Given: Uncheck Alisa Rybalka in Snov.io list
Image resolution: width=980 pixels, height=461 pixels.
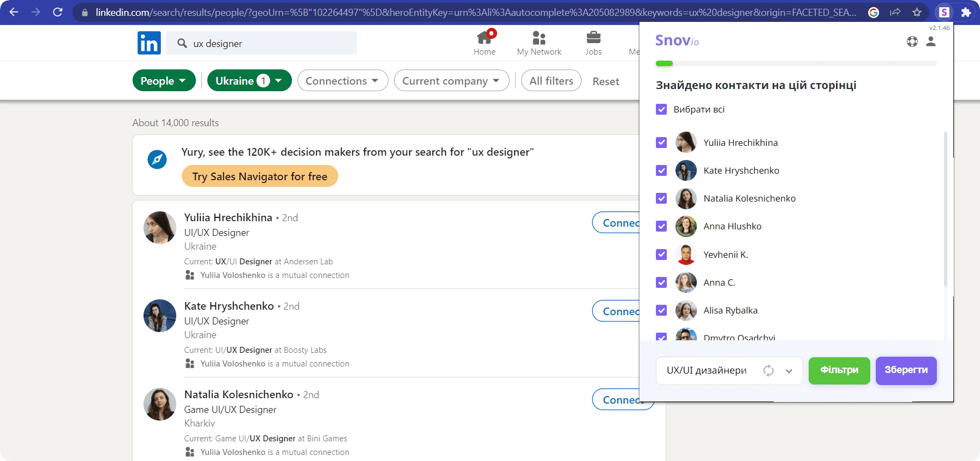Looking at the screenshot, I should tap(661, 310).
